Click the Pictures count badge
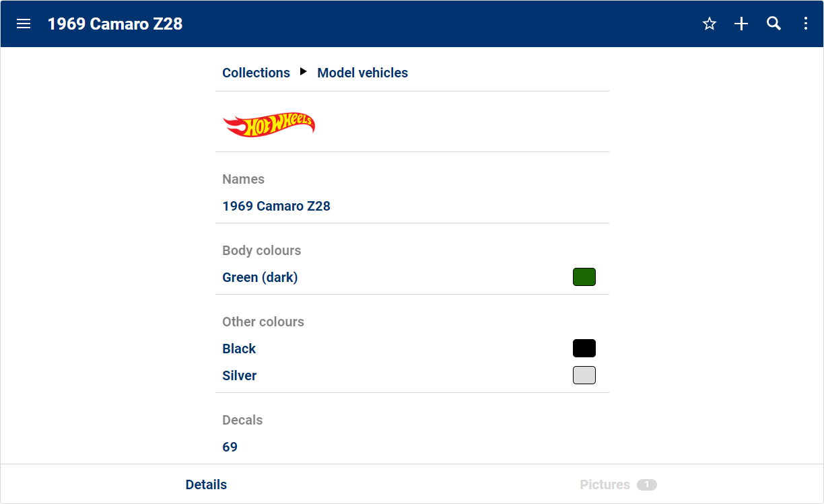Screen dimensions: 824x504 tap(647, 484)
